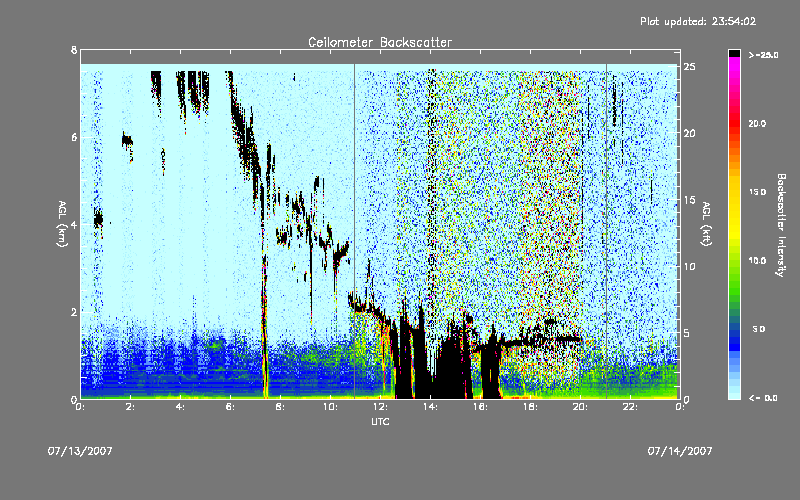Click the end date 07/14/2007 label
The image size is (800, 500).
coord(680,451)
